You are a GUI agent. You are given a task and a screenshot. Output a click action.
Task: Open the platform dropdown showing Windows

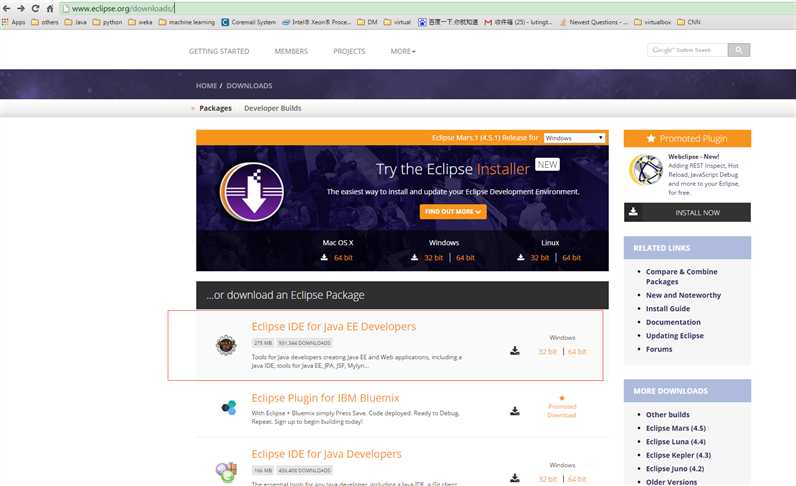point(574,138)
